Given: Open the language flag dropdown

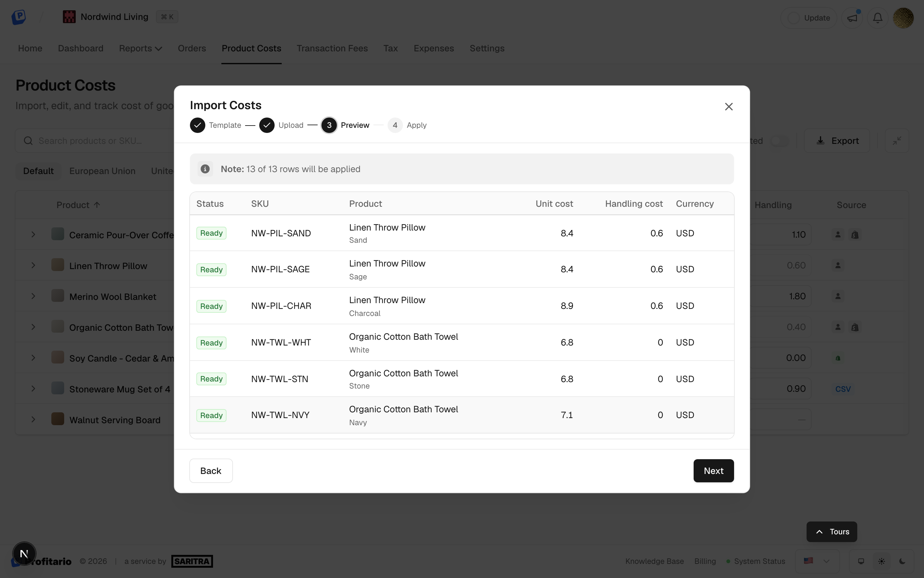Looking at the screenshot, I should (x=817, y=561).
